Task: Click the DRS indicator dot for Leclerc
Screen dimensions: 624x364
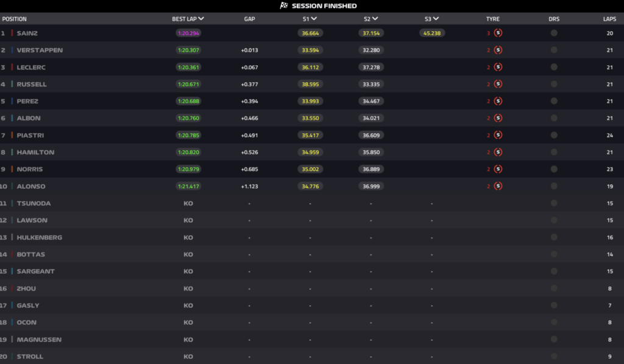Action: click(x=554, y=67)
